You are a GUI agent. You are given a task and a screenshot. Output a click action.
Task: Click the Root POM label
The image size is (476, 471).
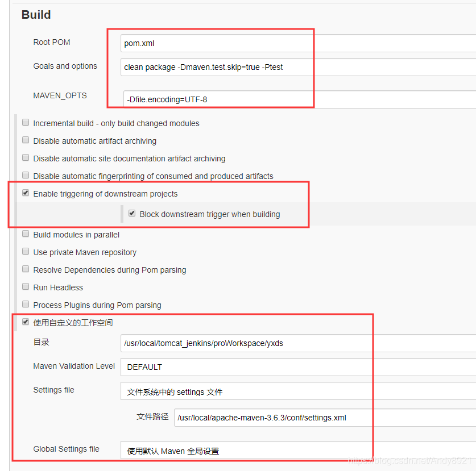click(52, 42)
